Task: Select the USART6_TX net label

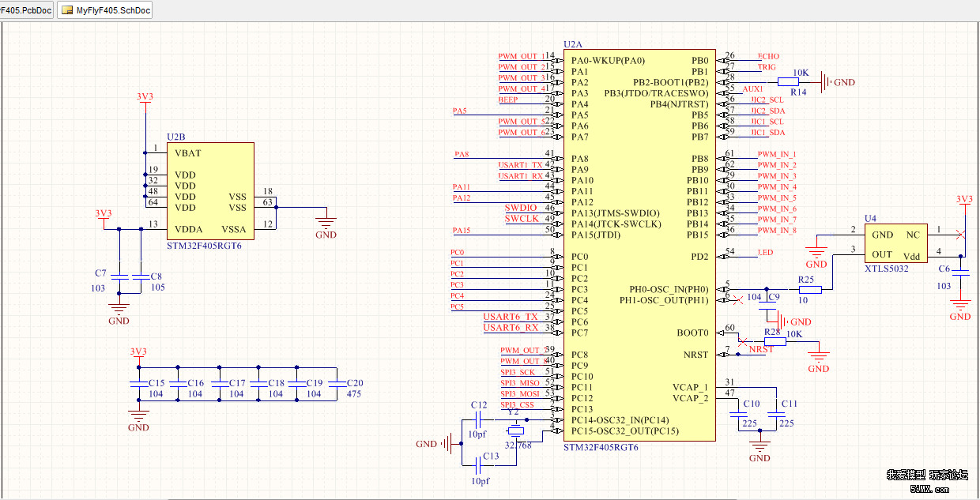Action: tap(511, 317)
